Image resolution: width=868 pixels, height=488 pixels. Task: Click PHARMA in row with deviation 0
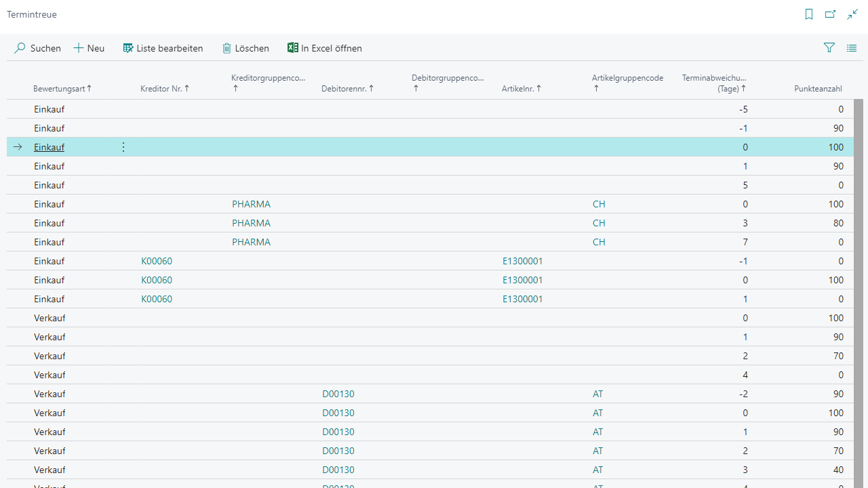click(251, 204)
